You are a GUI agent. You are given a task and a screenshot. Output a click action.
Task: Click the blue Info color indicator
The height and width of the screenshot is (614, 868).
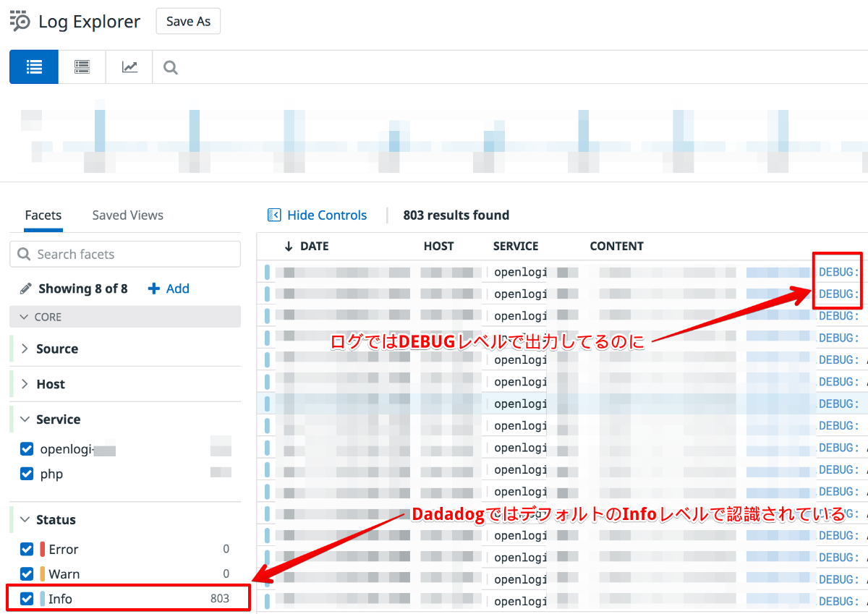point(42,598)
